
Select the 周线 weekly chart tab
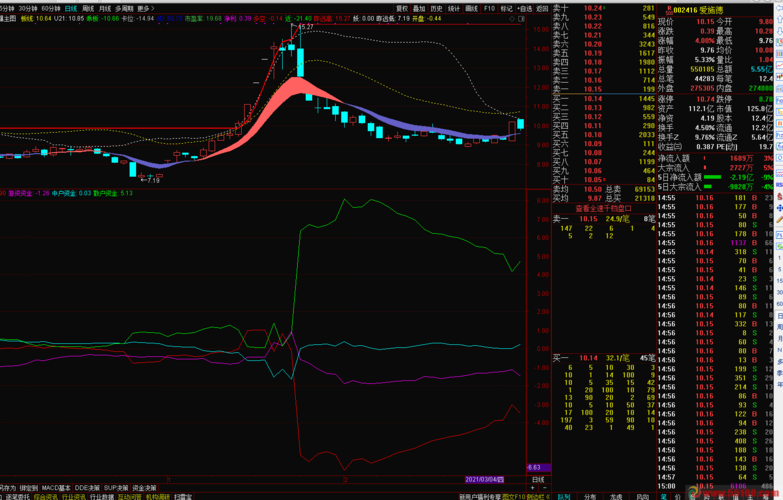tap(88, 8)
